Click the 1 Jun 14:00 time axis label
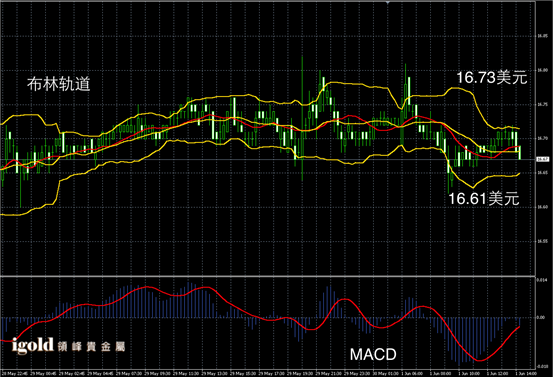 [x=526, y=373]
